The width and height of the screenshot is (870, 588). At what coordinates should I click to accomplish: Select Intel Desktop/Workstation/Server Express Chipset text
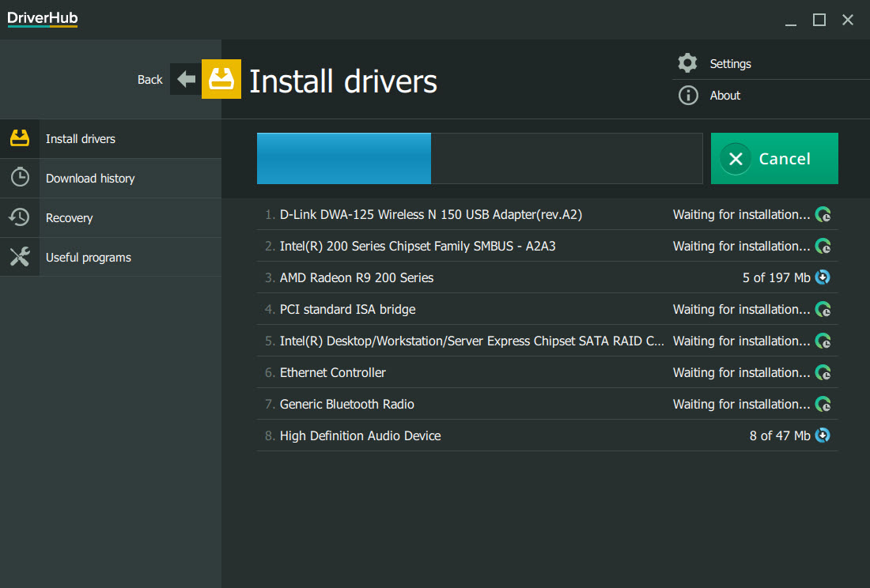[471, 341]
